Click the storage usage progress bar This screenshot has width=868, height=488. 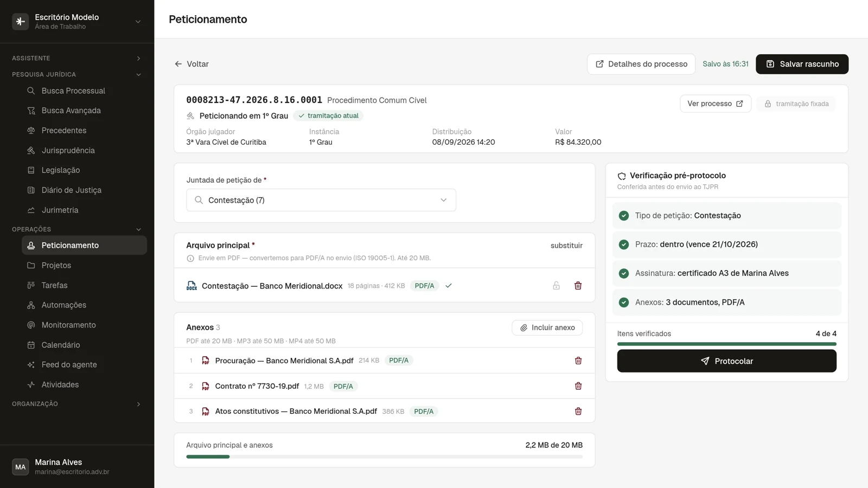(x=385, y=457)
